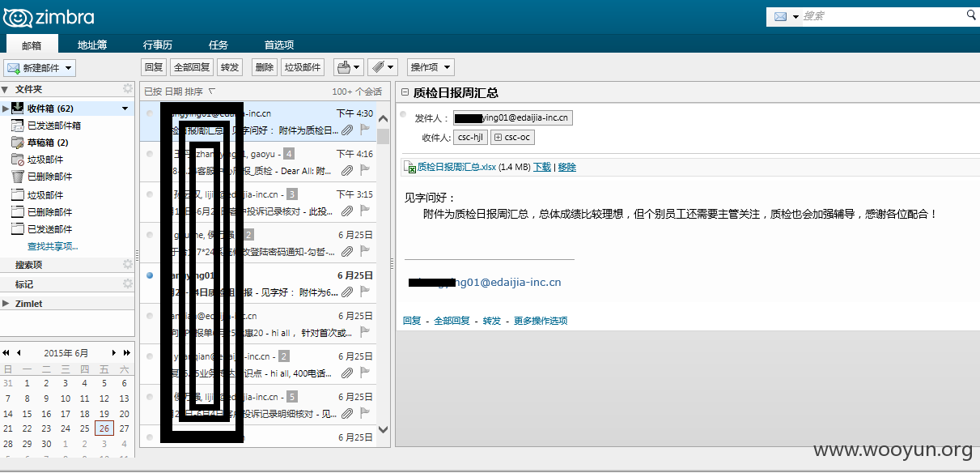Click the paperclip icon on the 下午 3:15 message
This screenshot has width=980, height=473.
pyautogui.click(x=346, y=211)
